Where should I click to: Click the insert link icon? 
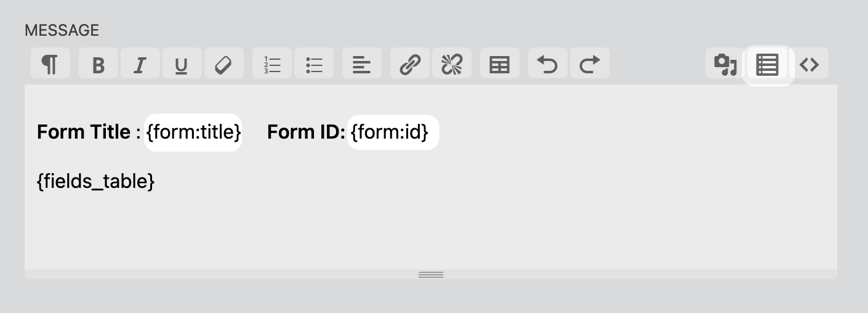coord(409,63)
